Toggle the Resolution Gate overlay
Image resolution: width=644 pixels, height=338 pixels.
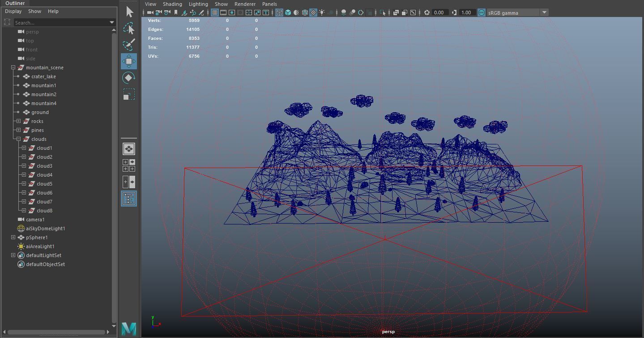click(x=232, y=13)
